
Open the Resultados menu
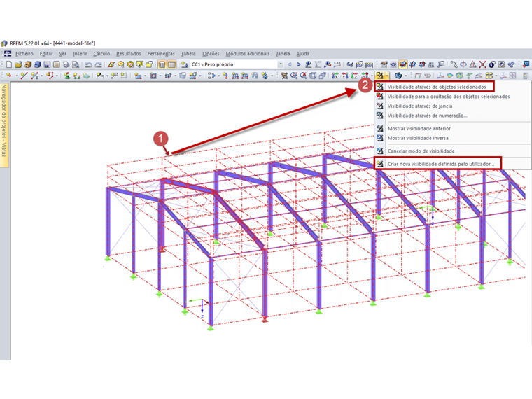(x=129, y=54)
